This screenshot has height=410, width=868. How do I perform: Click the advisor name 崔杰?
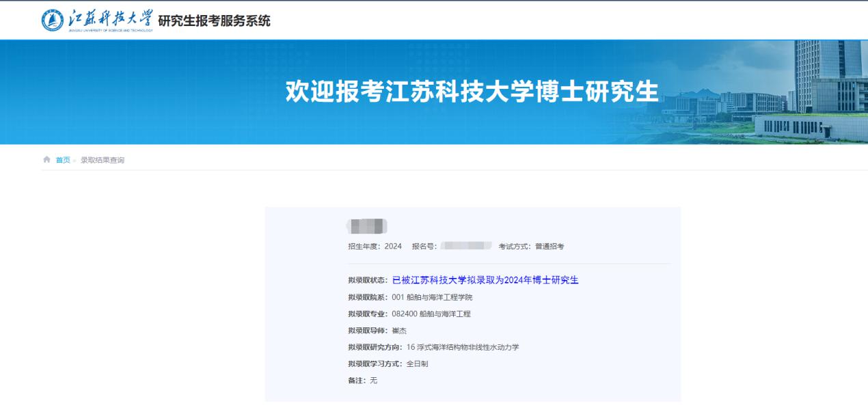399,330
